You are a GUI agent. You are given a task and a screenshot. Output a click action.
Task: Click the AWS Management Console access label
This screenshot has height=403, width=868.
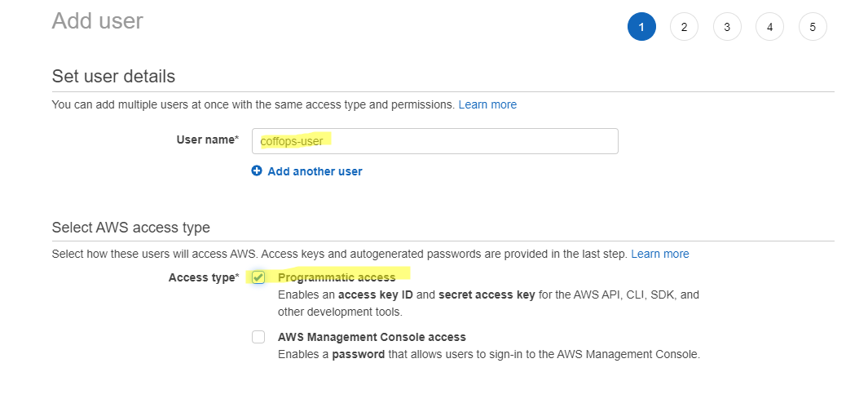(x=372, y=337)
